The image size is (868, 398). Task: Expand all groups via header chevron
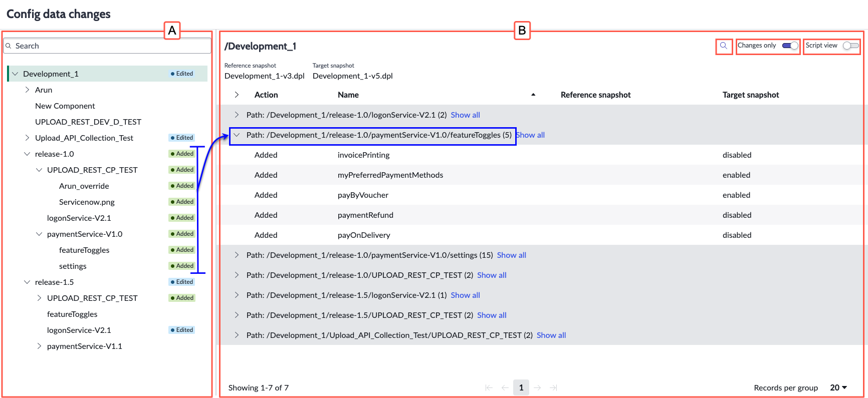(237, 95)
